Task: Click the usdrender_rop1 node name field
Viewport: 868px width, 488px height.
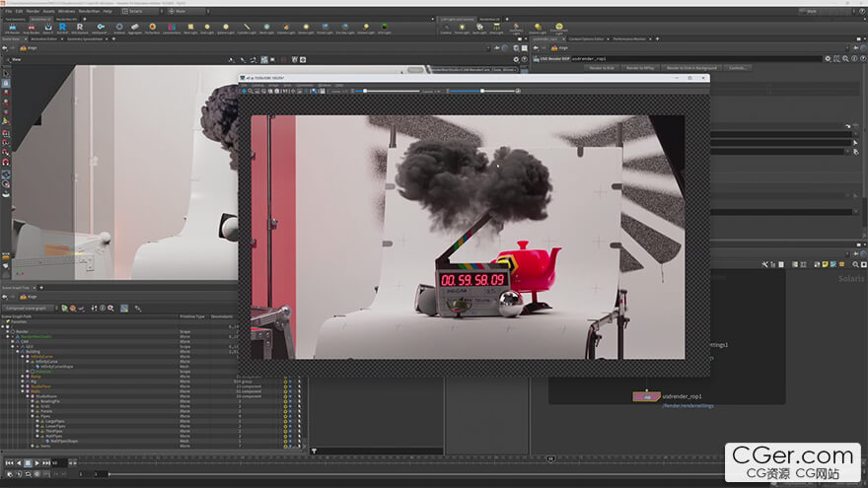Action: (695, 58)
